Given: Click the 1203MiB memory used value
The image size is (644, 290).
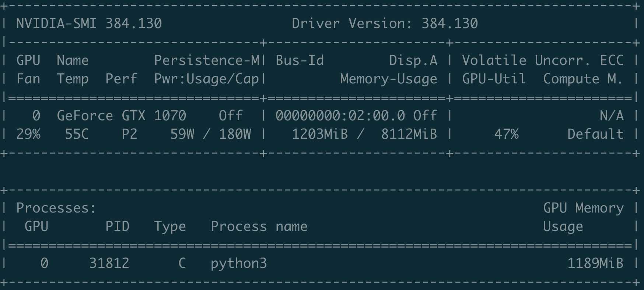Looking at the screenshot, I should [x=320, y=134].
